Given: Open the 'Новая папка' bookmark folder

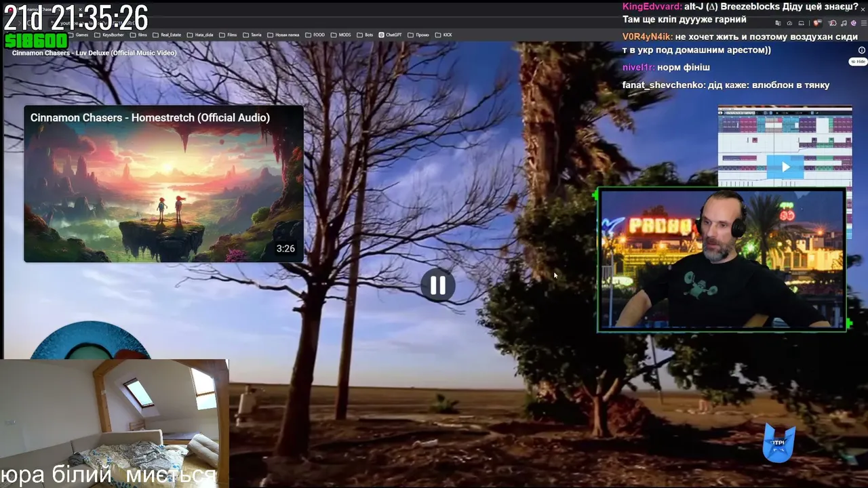Looking at the screenshot, I should (x=283, y=35).
